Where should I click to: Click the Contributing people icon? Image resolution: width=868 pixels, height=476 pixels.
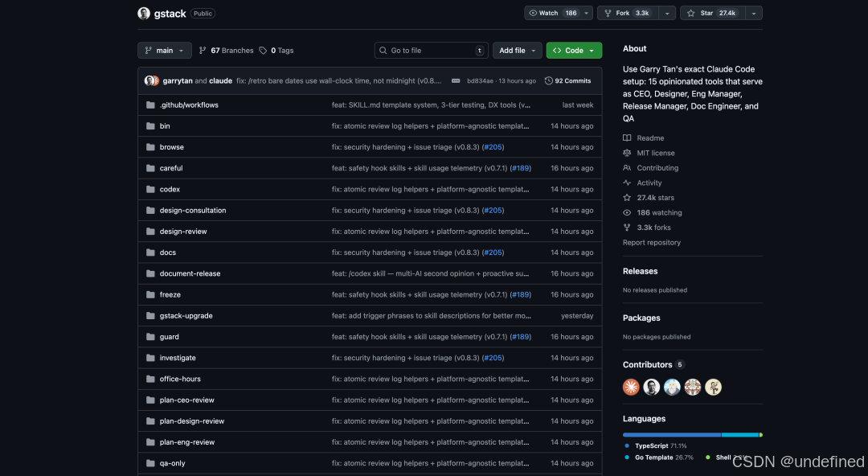(x=627, y=168)
